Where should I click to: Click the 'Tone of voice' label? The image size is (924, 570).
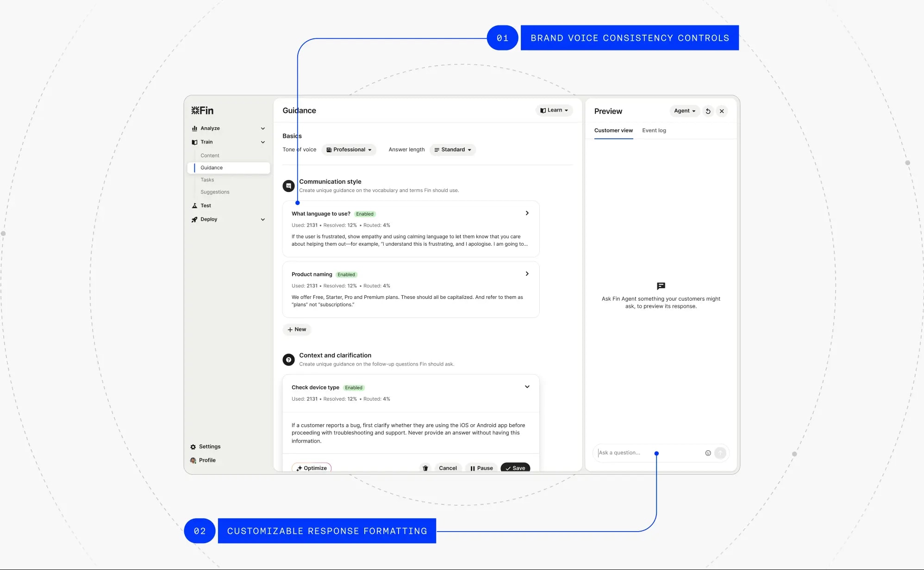300,150
